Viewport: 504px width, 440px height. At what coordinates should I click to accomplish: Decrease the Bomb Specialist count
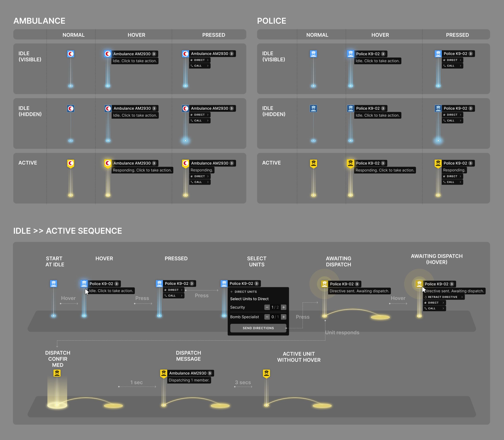pos(267,317)
